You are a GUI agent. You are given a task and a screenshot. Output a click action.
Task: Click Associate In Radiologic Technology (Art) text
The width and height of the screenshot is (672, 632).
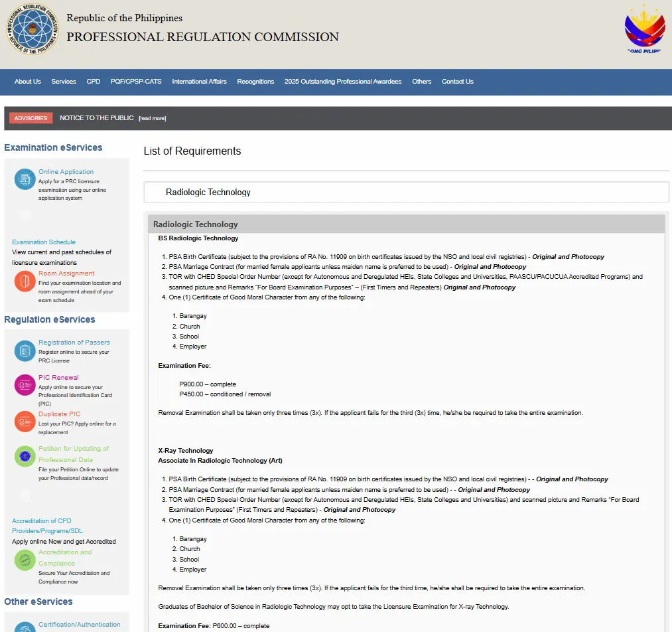pyautogui.click(x=220, y=461)
